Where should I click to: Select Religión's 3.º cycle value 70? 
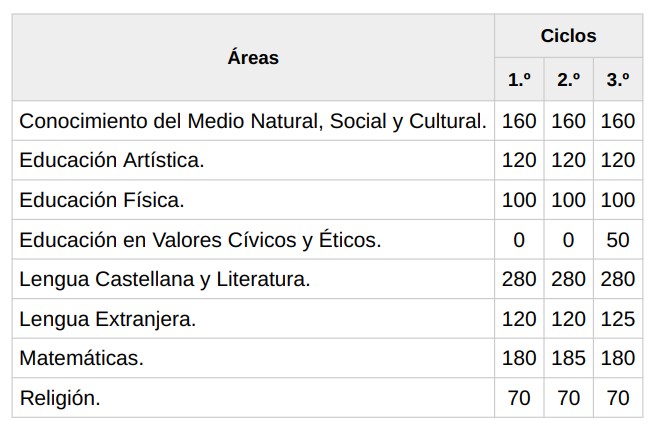618,398
